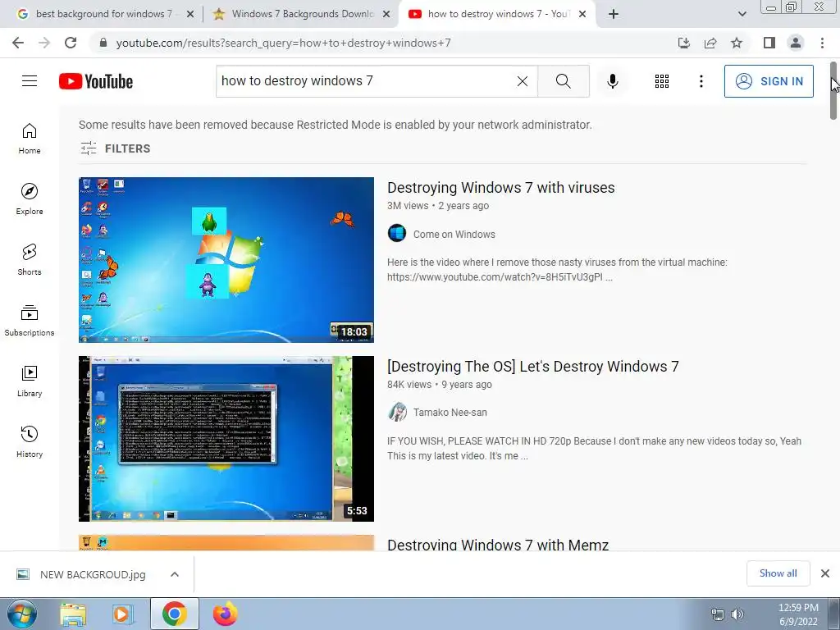840x630 pixels.
Task: Reload the page
Action: (x=71, y=43)
